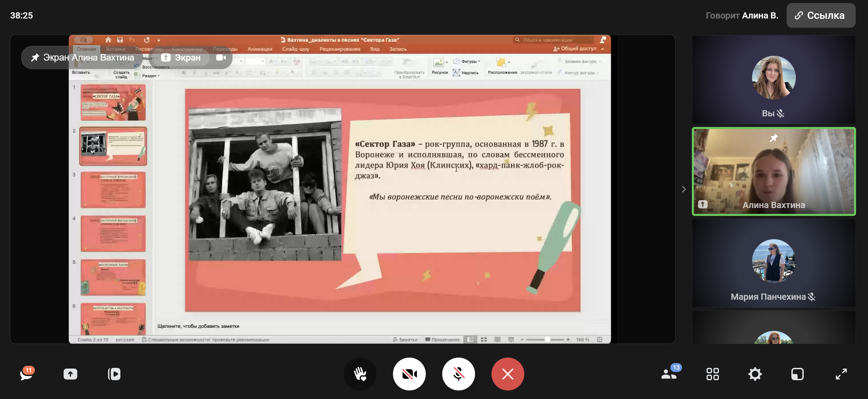868x399 pixels.
Task: Switch to reading view in status bar
Action: (x=498, y=339)
